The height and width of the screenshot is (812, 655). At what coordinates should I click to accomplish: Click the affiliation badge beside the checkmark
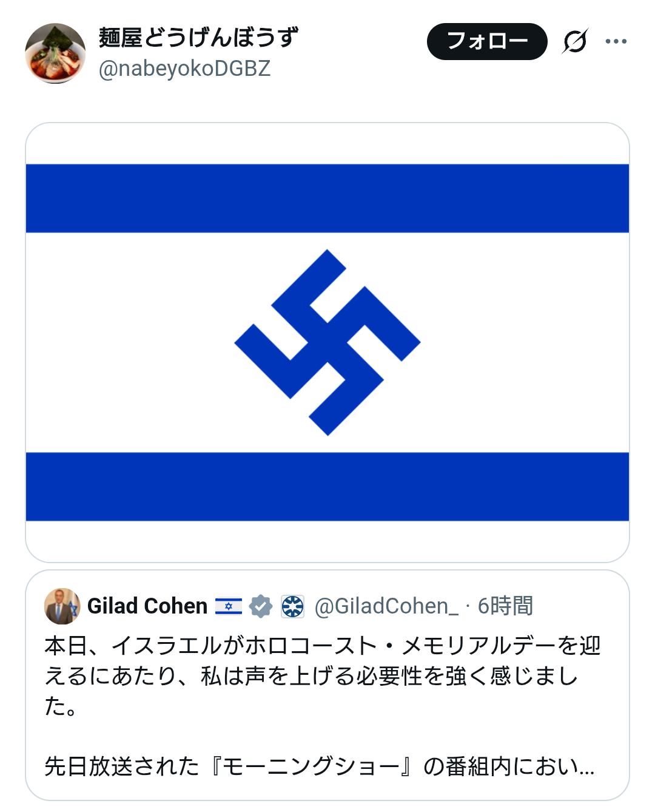click(292, 606)
